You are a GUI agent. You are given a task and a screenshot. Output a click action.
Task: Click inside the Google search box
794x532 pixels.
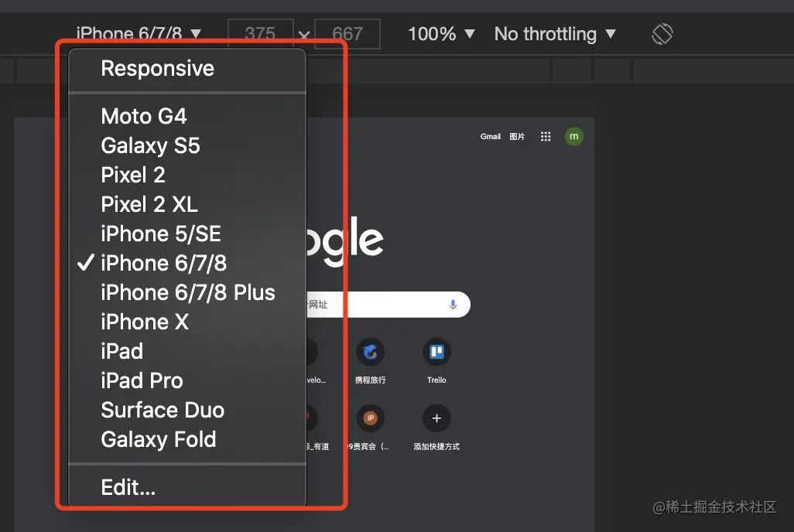click(x=388, y=305)
